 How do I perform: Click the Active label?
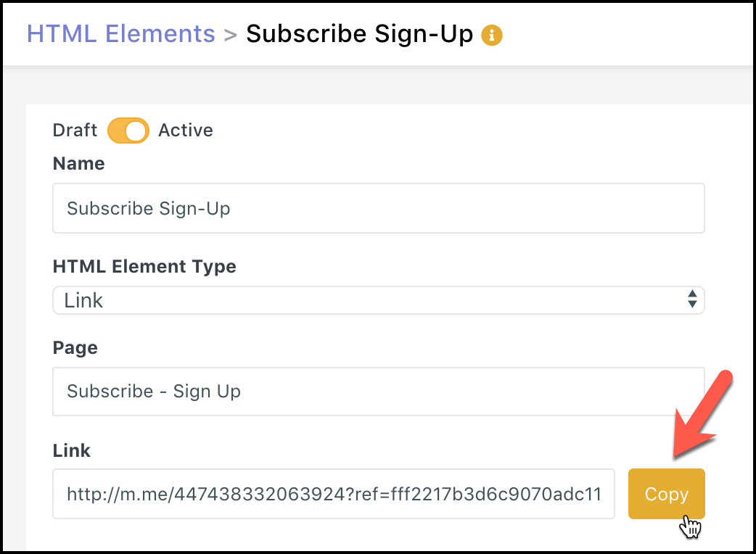pyautogui.click(x=186, y=130)
